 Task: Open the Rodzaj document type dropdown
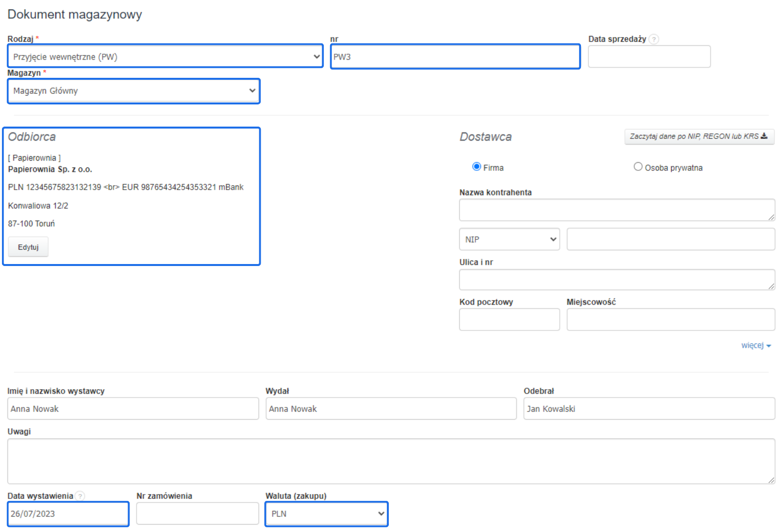pos(165,57)
